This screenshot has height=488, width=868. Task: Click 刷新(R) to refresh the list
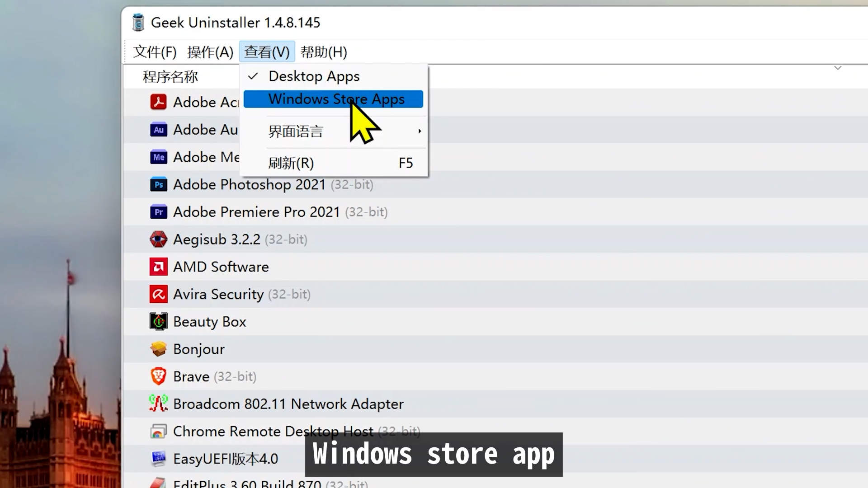tap(291, 163)
